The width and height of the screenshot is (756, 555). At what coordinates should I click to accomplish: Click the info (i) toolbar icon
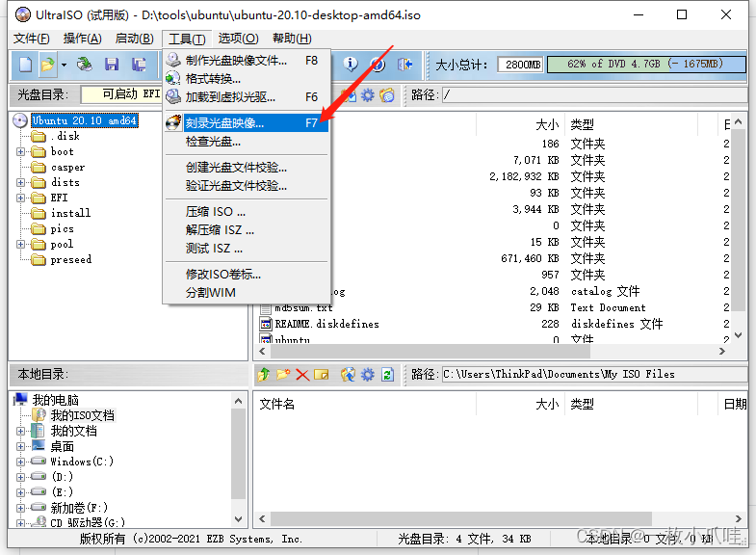point(351,65)
